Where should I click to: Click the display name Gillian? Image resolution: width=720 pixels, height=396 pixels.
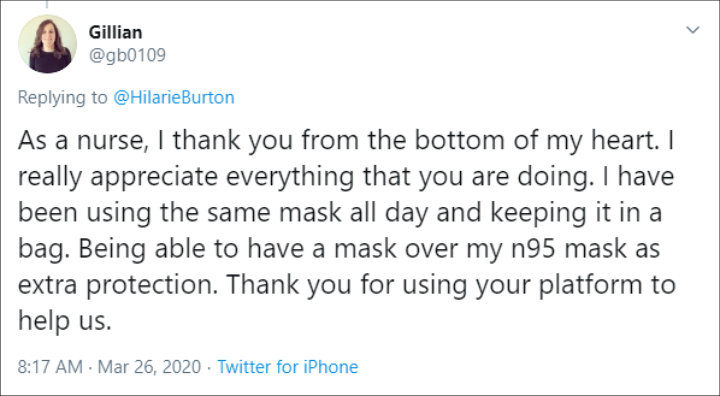pos(115,33)
